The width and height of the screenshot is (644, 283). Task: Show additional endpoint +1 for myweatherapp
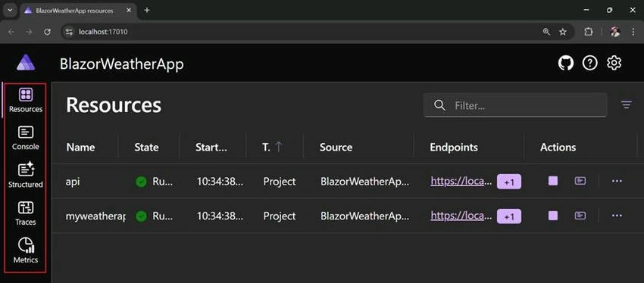click(509, 216)
